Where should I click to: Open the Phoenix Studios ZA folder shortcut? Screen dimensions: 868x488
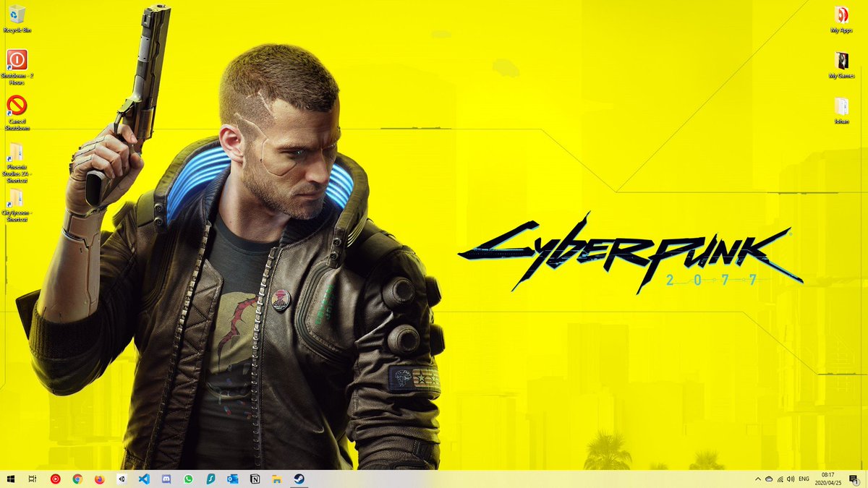(x=17, y=163)
